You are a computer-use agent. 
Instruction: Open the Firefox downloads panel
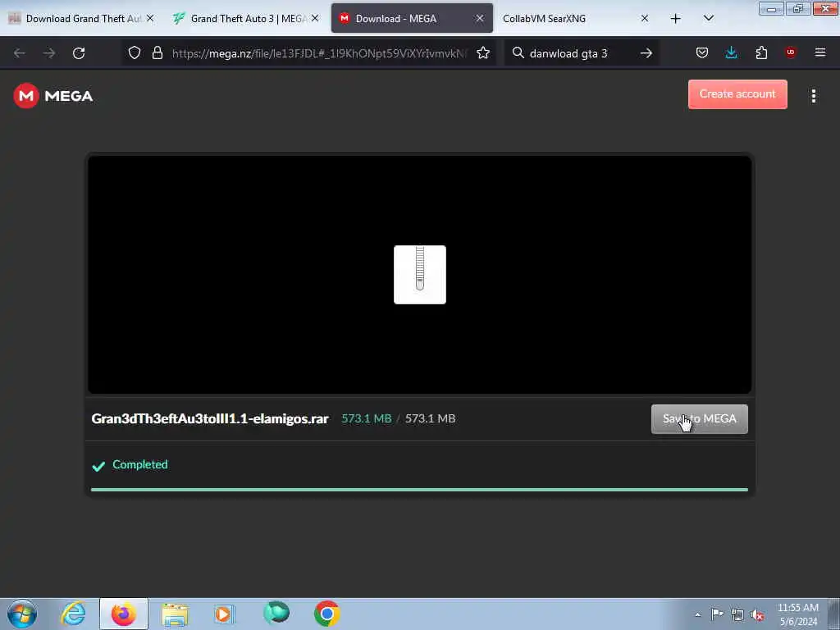731,53
